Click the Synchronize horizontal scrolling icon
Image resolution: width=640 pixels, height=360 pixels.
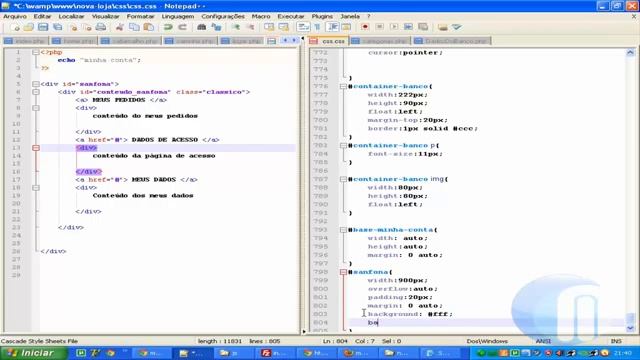coord(283,27)
